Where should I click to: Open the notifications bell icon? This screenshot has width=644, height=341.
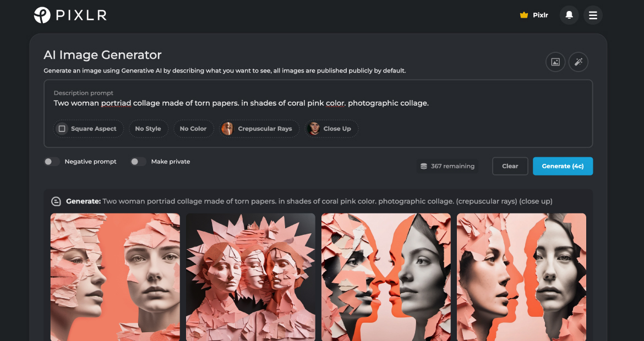[569, 15]
